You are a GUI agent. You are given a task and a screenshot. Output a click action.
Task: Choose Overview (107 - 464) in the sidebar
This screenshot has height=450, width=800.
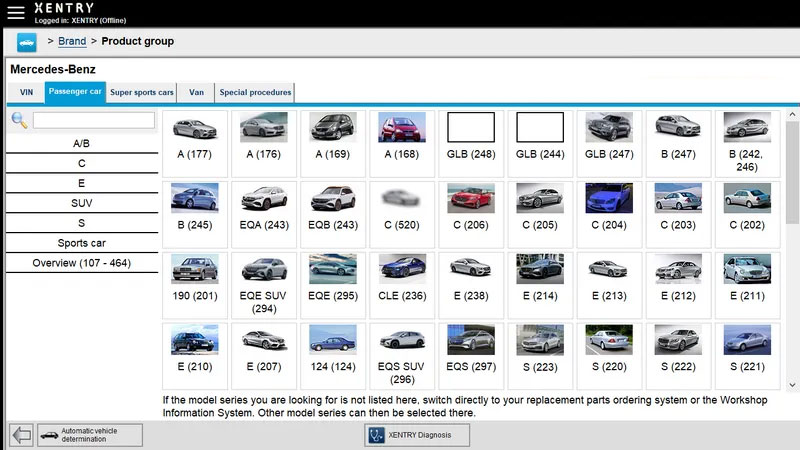[81, 263]
